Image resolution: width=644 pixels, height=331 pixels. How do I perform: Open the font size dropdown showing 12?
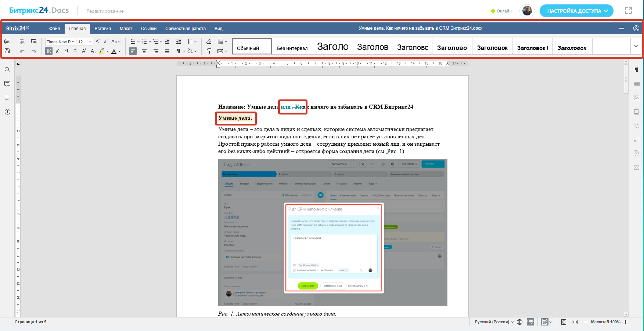coord(85,41)
